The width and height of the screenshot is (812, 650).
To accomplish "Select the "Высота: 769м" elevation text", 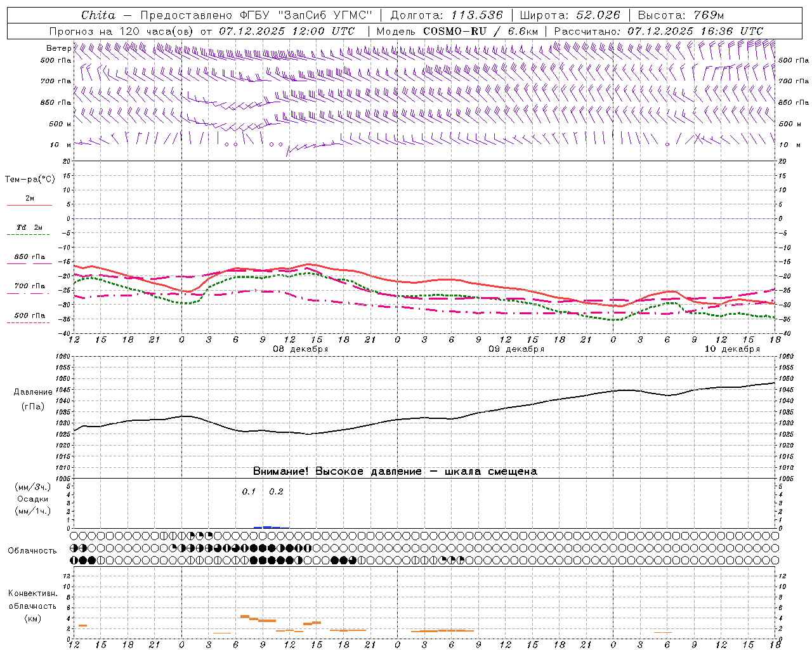I will (x=681, y=15).
